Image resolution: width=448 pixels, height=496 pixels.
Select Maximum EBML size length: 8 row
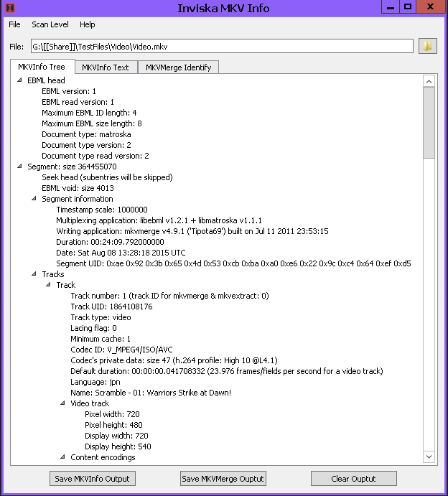tap(92, 123)
